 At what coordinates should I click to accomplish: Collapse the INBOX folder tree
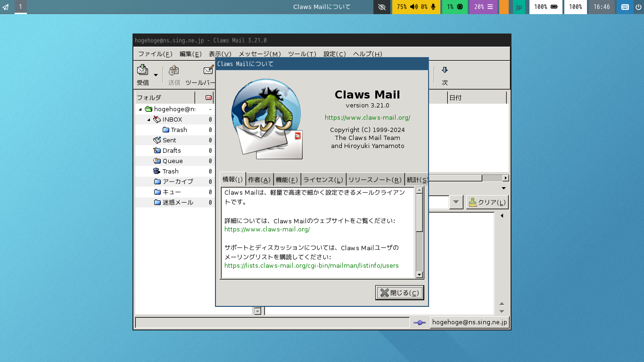pos(149,120)
